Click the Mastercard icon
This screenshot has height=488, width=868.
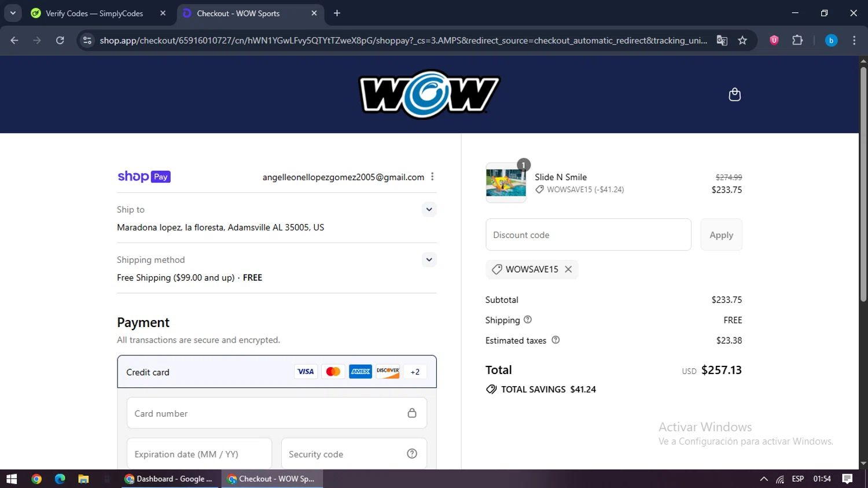coord(333,372)
